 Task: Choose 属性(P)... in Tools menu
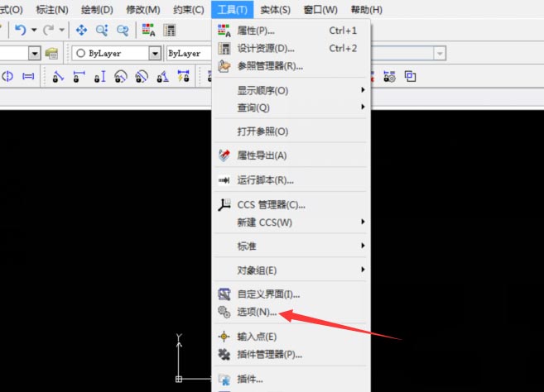coord(291,31)
